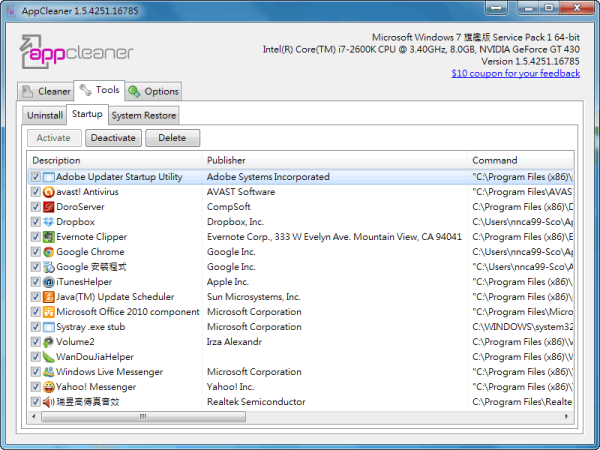600x450 pixels.
Task: Click the Systray .exe stub icon
Action: (x=49, y=327)
